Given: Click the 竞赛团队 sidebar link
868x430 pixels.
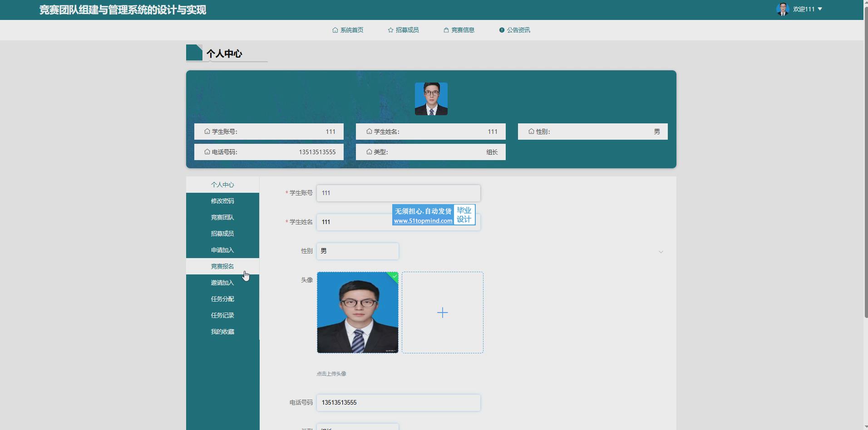Looking at the screenshot, I should pos(222,217).
